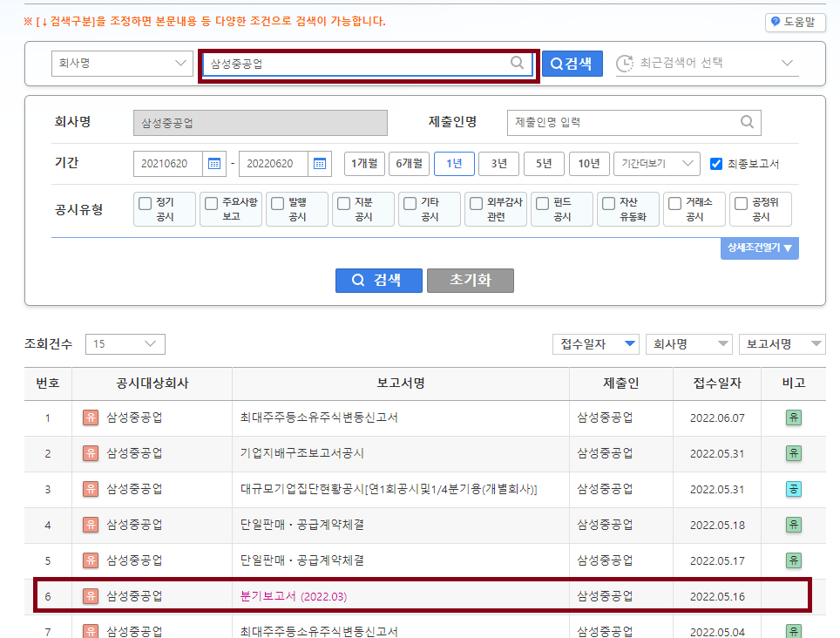Expand 상세조건열기 advanced conditions
This screenshot has width=840, height=638.
pos(760,248)
